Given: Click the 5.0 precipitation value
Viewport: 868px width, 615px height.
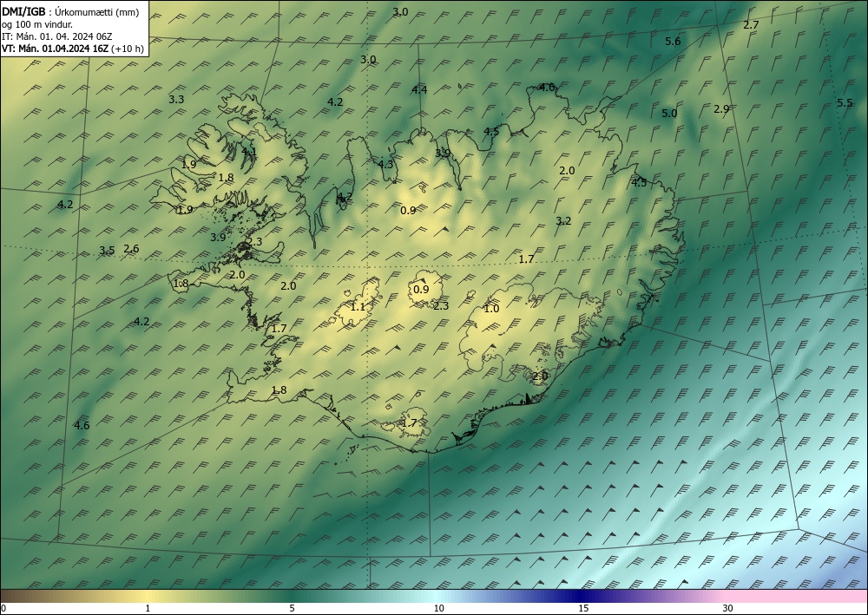Looking at the screenshot, I should [x=669, y=114].
